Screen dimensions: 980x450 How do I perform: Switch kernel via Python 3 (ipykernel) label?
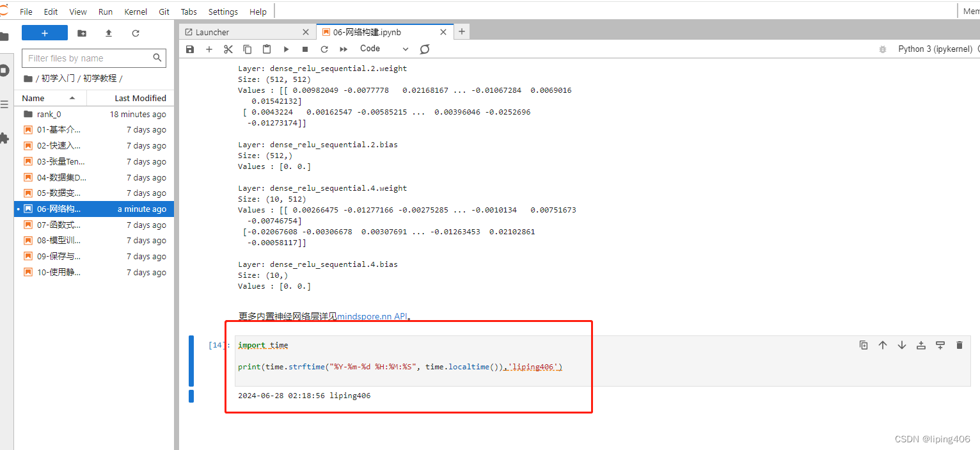pos(935,49)
